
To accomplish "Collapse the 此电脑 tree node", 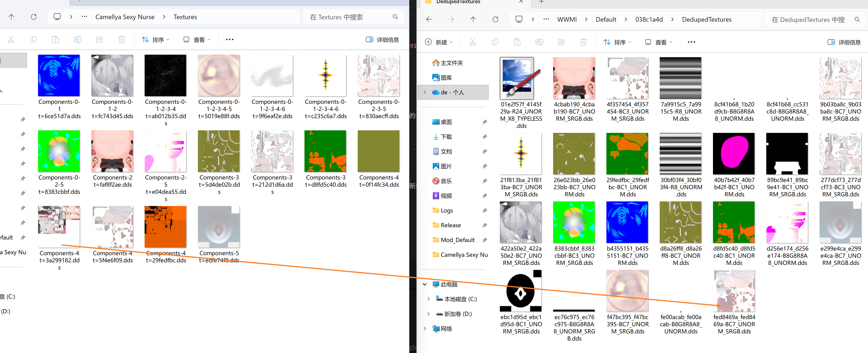I will (x=425, y=284).
